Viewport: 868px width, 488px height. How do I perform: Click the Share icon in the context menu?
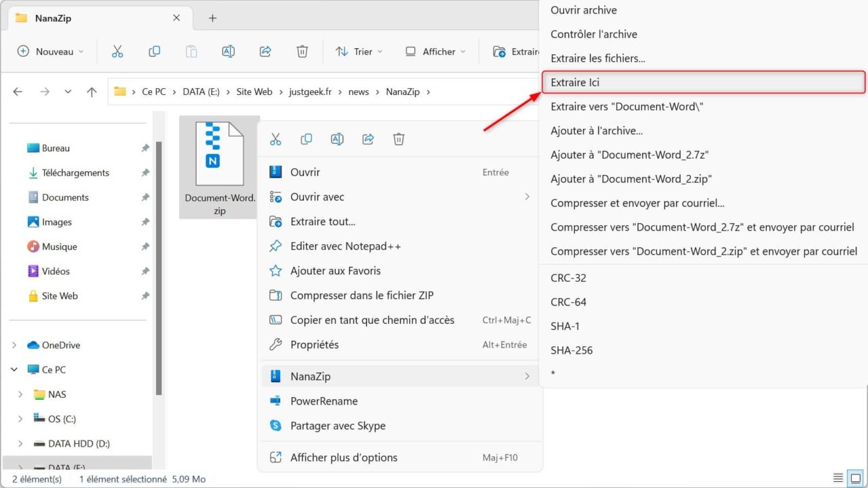[x=368, y=139]
